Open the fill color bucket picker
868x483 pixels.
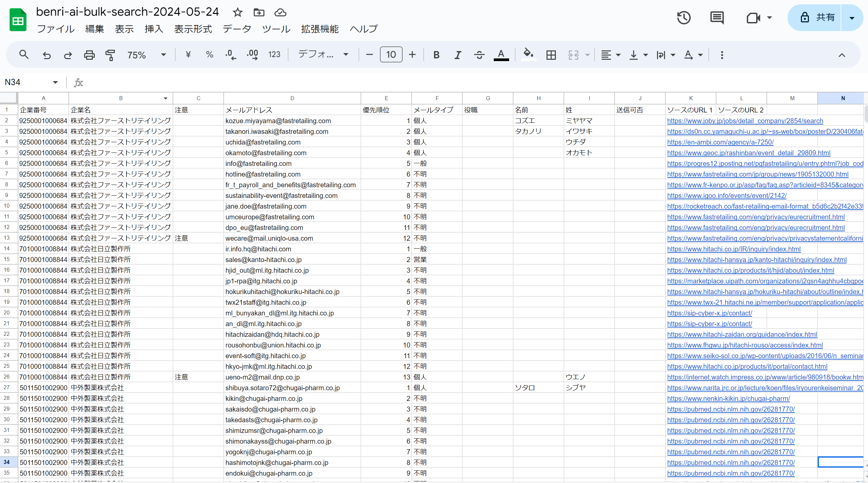(x=528, y=54)
